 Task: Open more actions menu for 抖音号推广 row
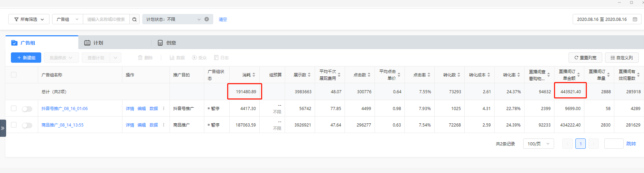pyautogui.click(x=164, y=108)
